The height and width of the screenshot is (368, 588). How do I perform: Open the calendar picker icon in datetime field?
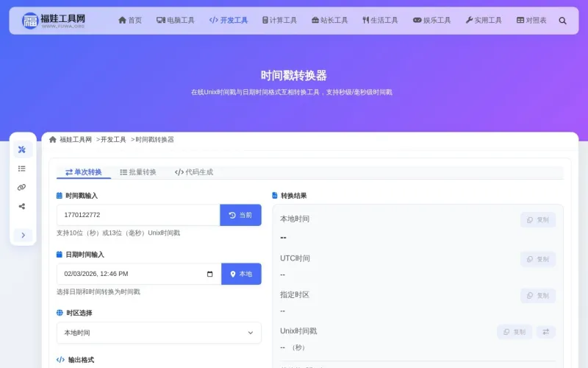(209, 274)
